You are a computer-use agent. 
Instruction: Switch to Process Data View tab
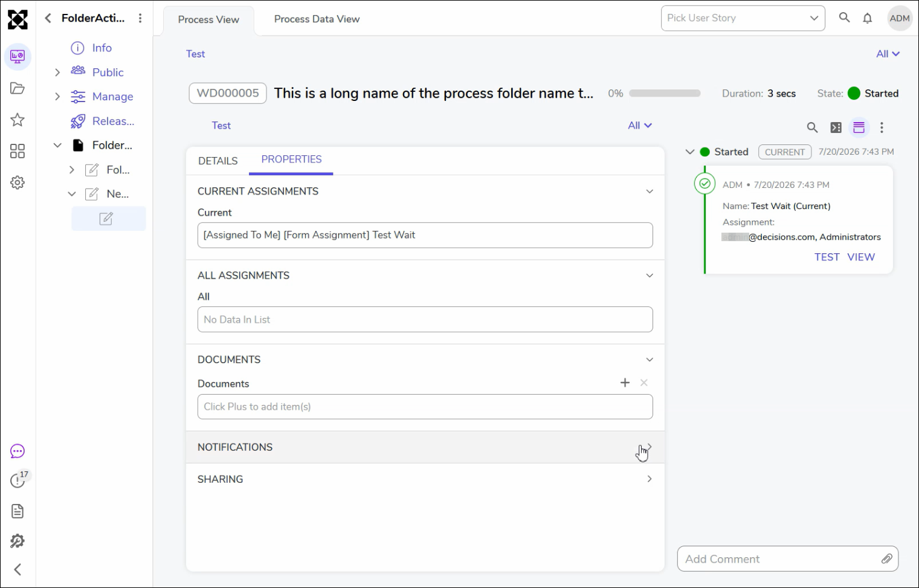317,19
